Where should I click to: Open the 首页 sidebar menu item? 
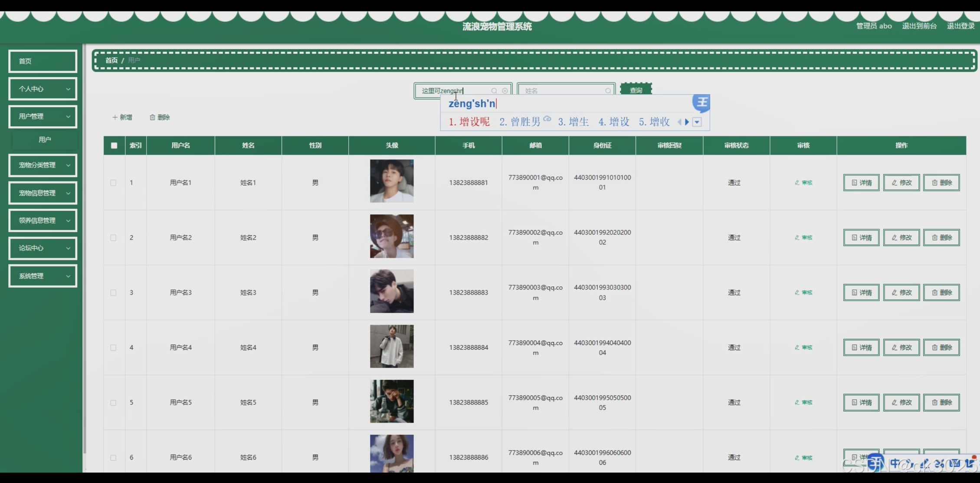point(43,61)
